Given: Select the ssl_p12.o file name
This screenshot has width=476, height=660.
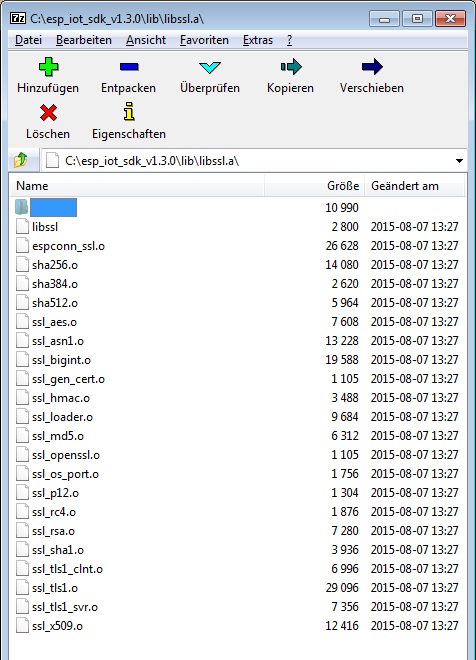Looking at the screenshot, I should (x=56, y=493).
